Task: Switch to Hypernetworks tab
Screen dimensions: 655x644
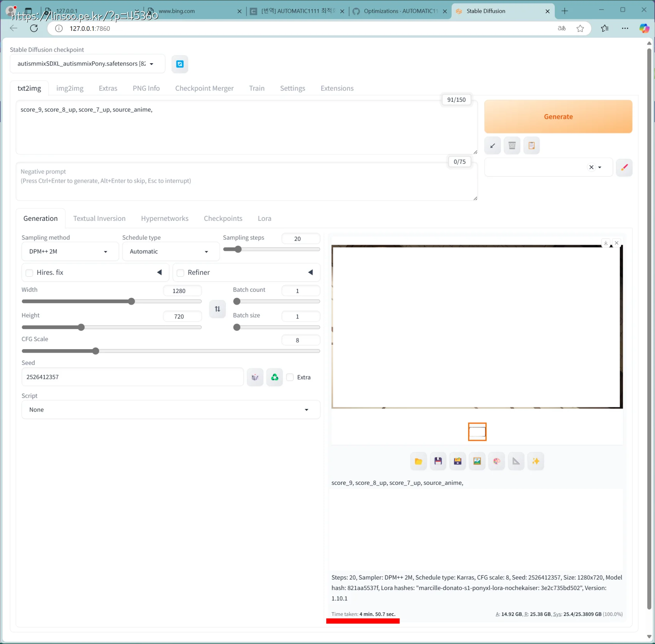Action: click(x=165, y=219)
